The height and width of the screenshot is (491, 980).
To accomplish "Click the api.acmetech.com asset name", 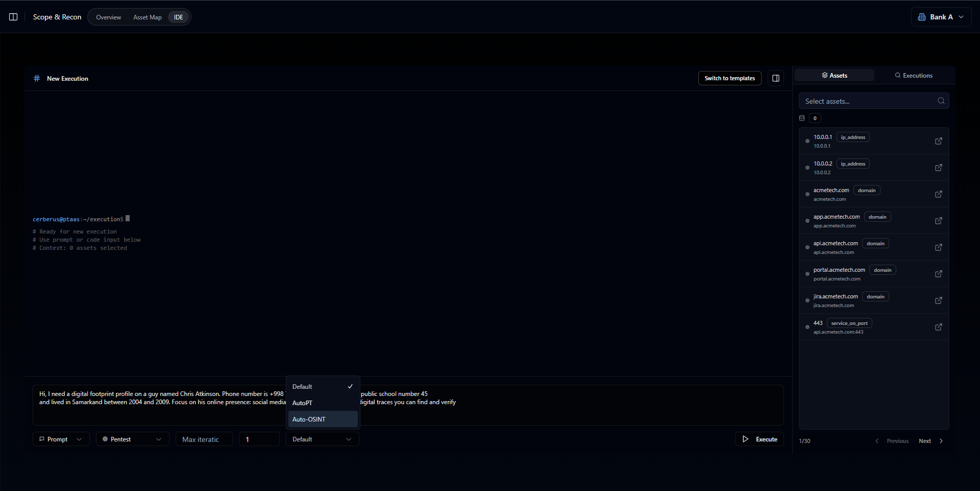I will click(836, 243).
